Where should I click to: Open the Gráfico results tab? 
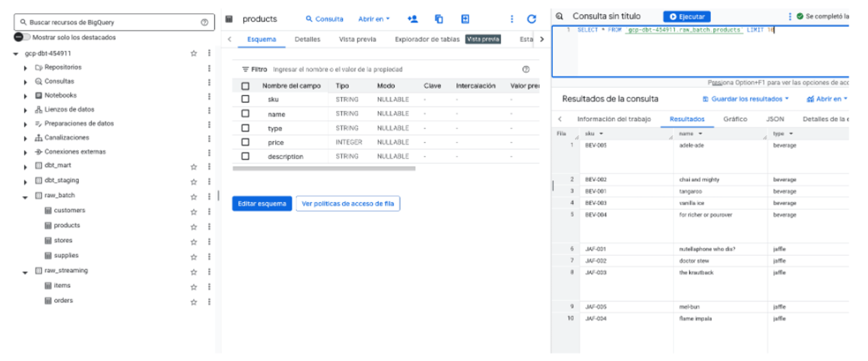(x=735, y=119)
